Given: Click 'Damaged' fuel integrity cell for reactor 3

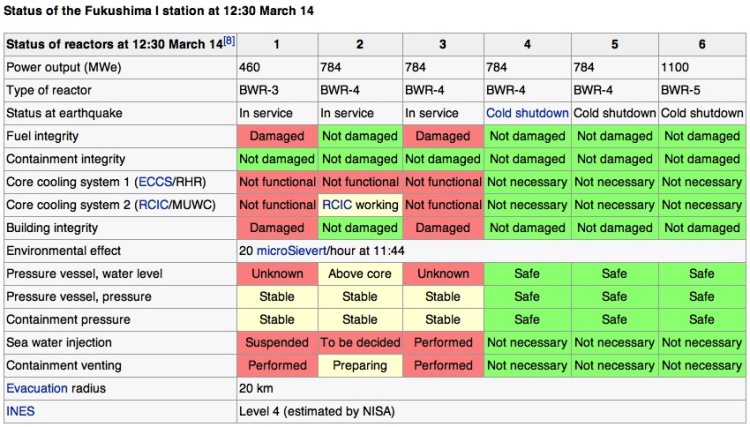Looking at the screenshot, I should 443,136.
